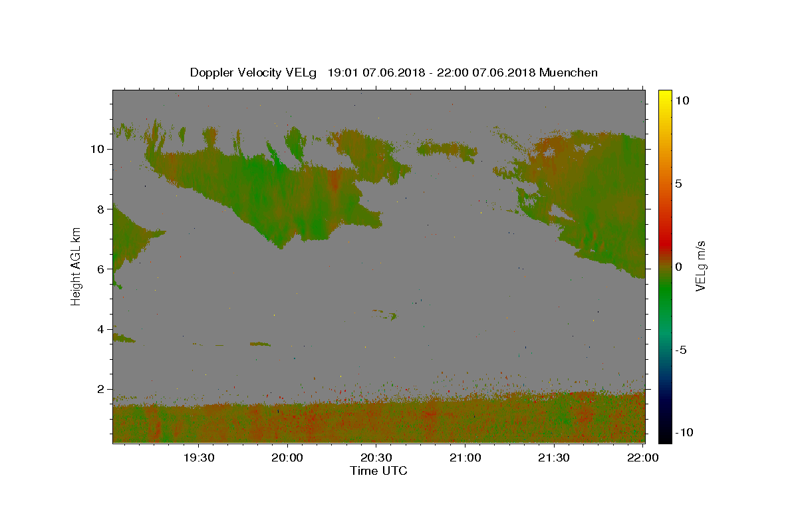This screenshot has width=798, height=532.
Task: Click the 'Height AGL km' axis label
Action: coord(76,266)
